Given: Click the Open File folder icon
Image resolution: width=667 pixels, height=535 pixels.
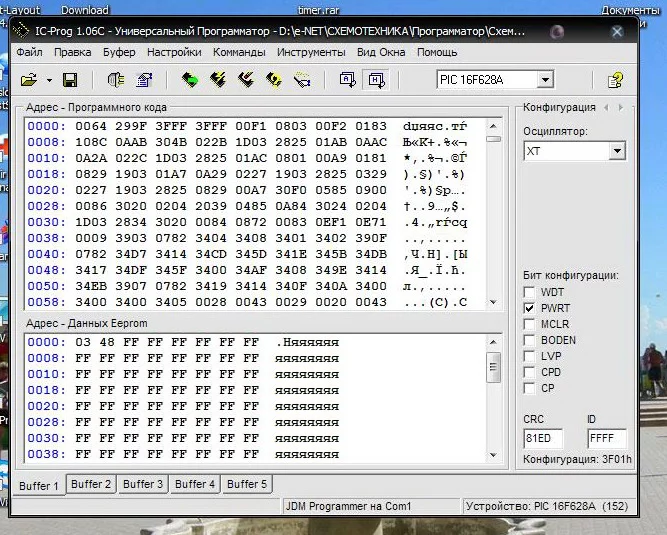Looking at the screenshot, I should [28, 80].
